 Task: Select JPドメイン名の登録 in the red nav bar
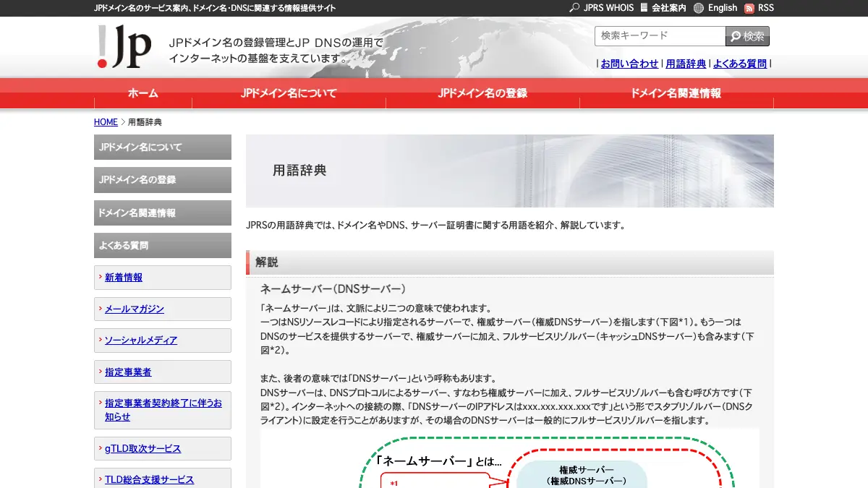click(x=482, y=93)
